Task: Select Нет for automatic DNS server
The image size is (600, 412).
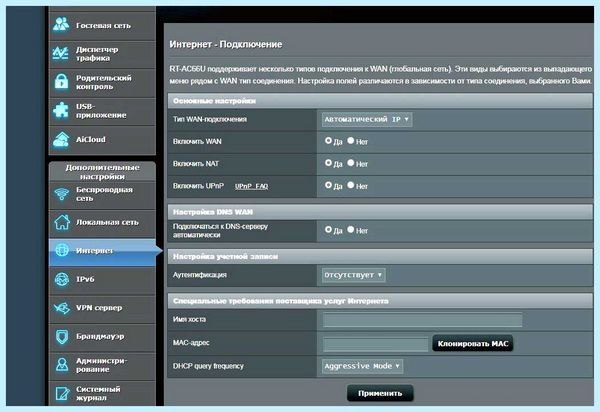Action: tap(351, 229)
